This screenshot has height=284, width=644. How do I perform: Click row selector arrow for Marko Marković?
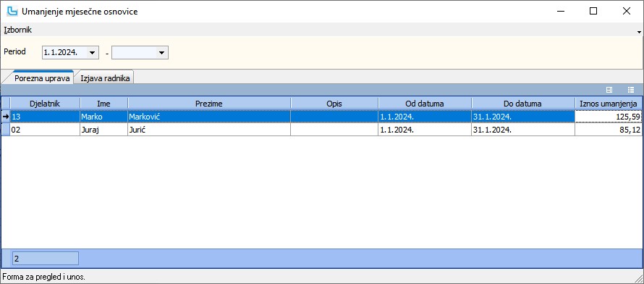point(6,117)
